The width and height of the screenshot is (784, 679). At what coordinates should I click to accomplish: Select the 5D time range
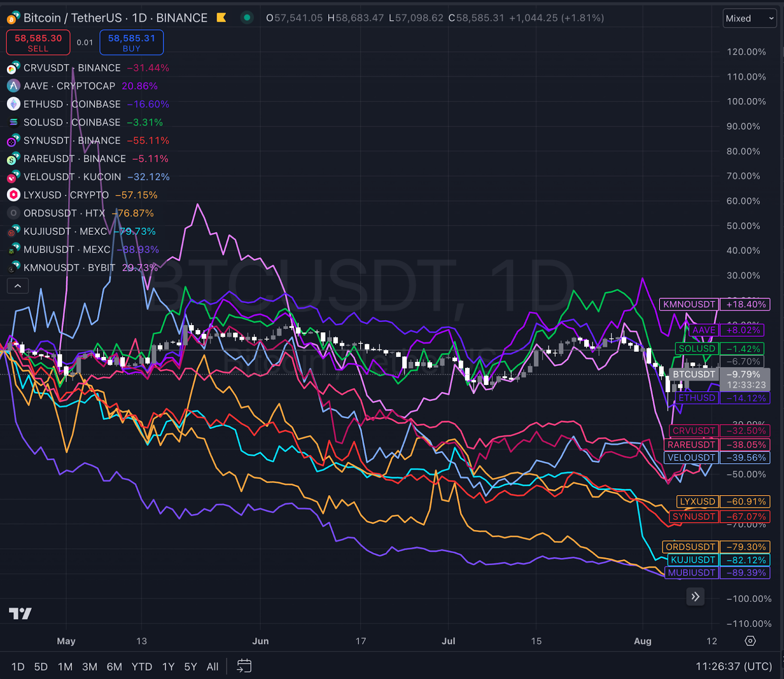pyautogui.click(x=41, y=667)
